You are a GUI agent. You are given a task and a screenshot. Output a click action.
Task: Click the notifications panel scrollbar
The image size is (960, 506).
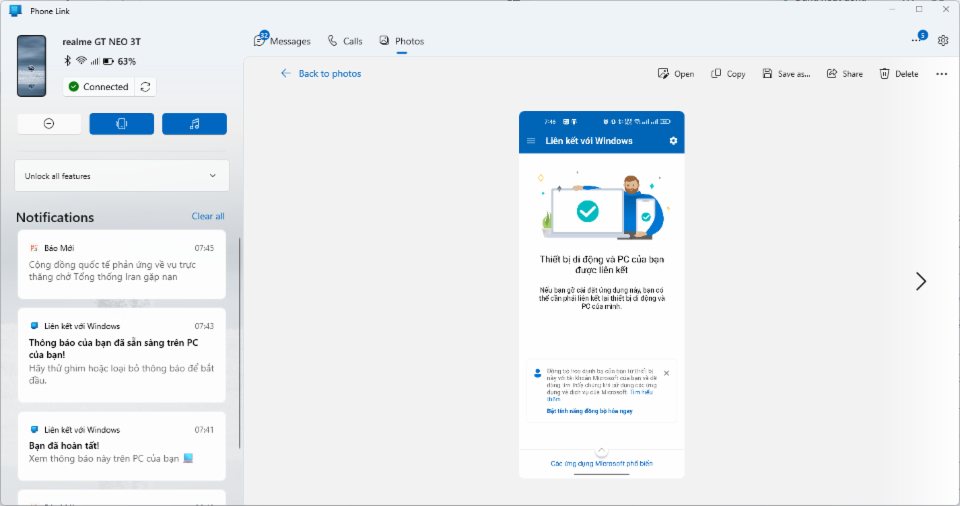coord(239,343)
